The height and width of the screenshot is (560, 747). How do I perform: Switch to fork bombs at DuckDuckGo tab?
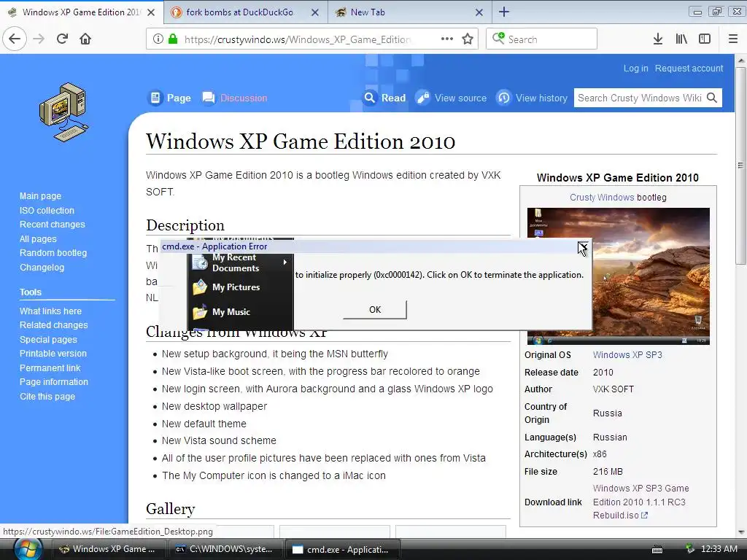click(239, 12)
